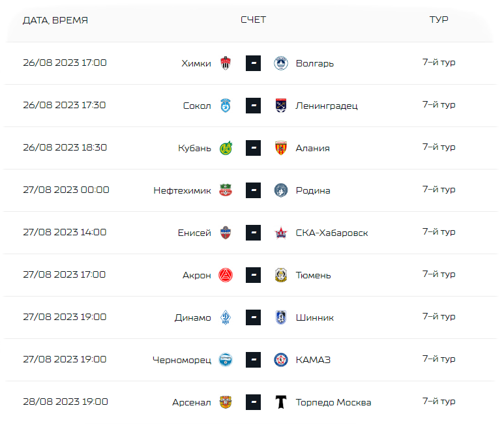Click the Динамо diamond emblem
This screenshot has width=504, height=425.
click(x=226, y=317)
